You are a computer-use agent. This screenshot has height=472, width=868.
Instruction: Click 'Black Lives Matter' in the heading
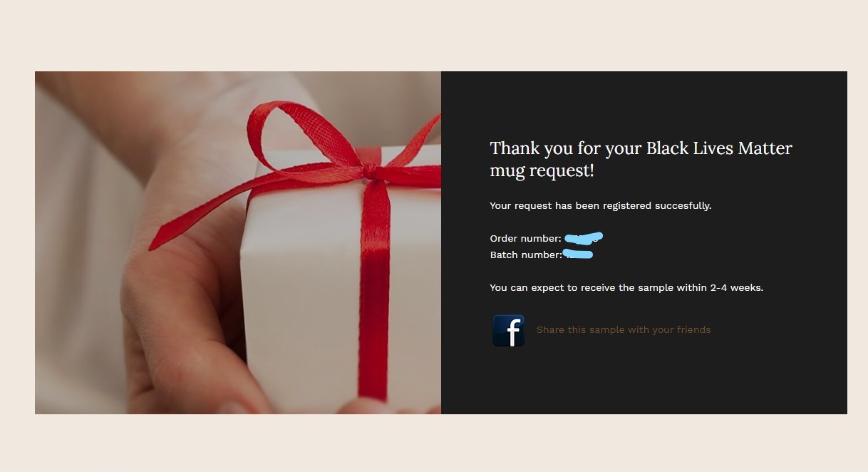(719, 148)
